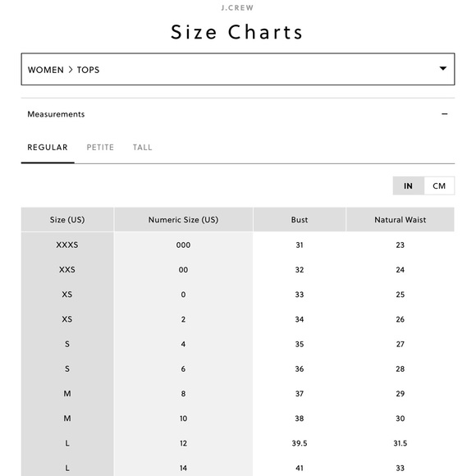Click the 39.5 bust measurement cell
Viewport: 476px width, 476px height.
click(300, 443)
